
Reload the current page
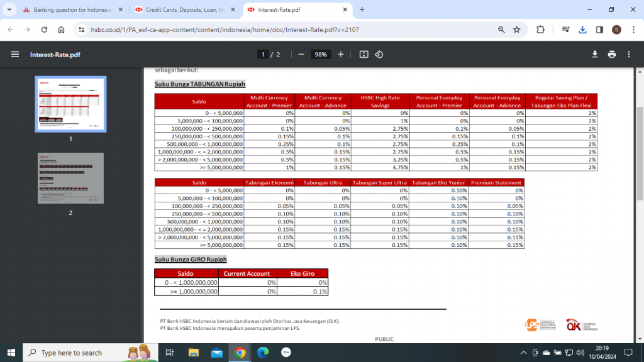pos(45,30)
